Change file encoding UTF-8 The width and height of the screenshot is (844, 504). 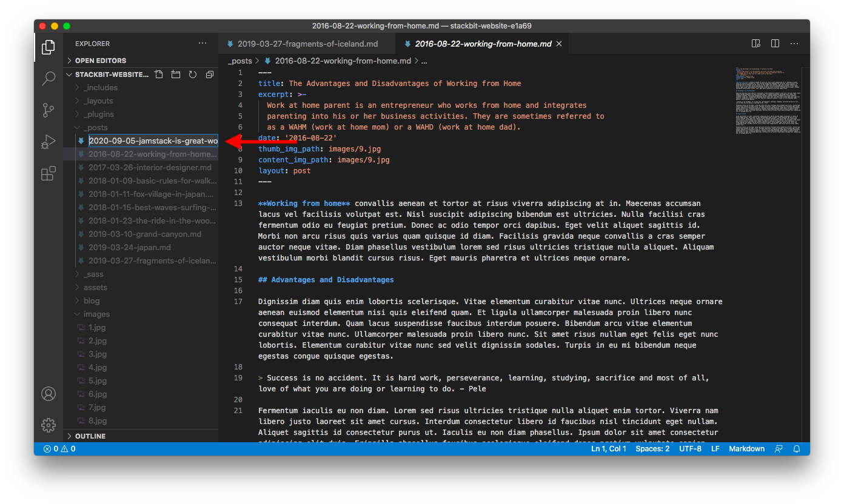coord(690,449)
